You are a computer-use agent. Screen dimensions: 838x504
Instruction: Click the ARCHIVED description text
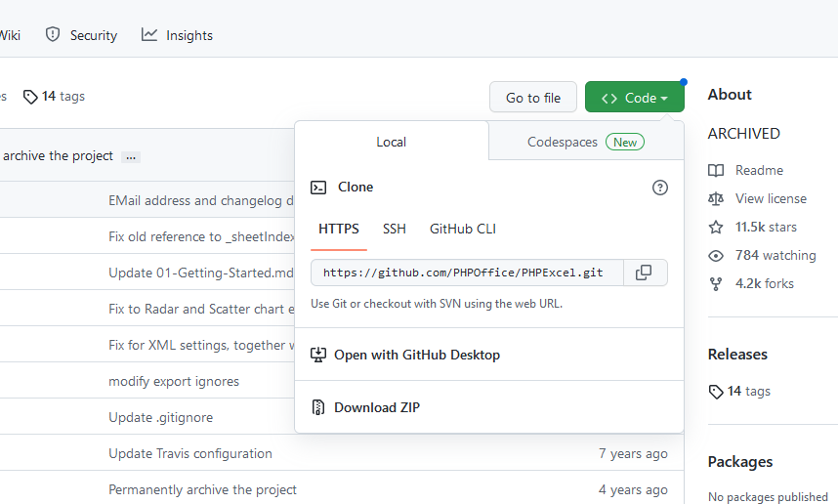[x=744, y=134]
